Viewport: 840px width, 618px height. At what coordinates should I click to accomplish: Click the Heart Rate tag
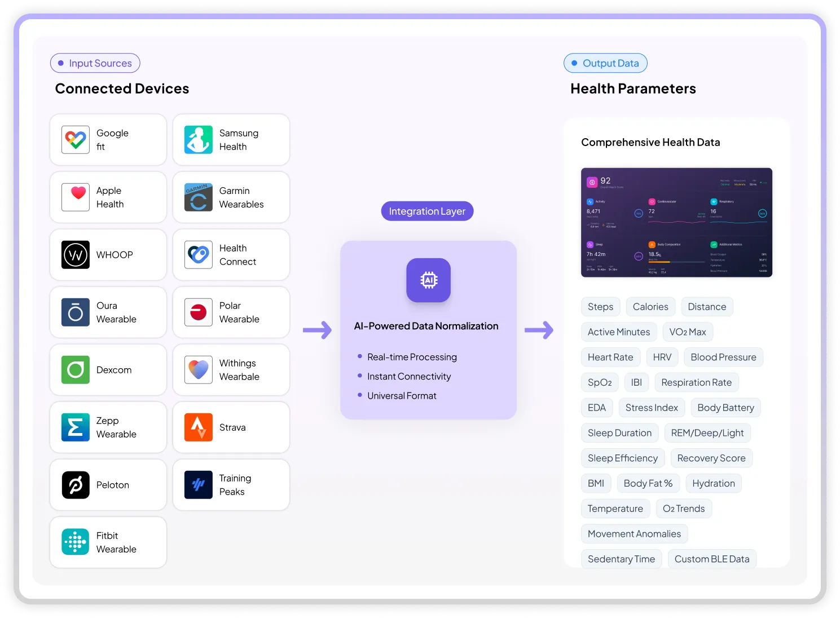[610, 357]
